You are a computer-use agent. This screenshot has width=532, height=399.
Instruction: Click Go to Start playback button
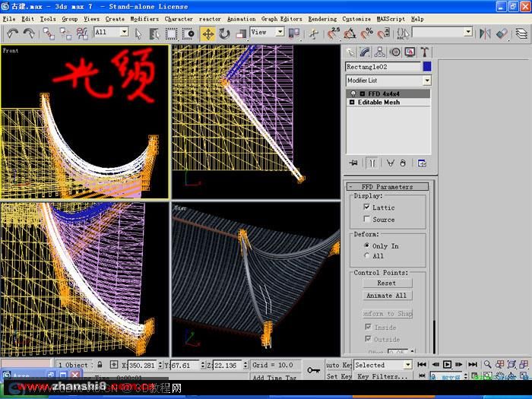[x=422, y=365]
